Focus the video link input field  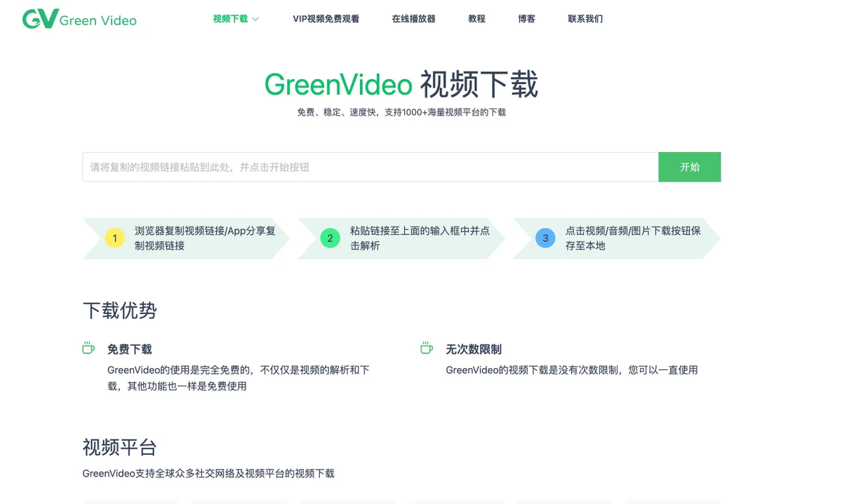(370, 167)
